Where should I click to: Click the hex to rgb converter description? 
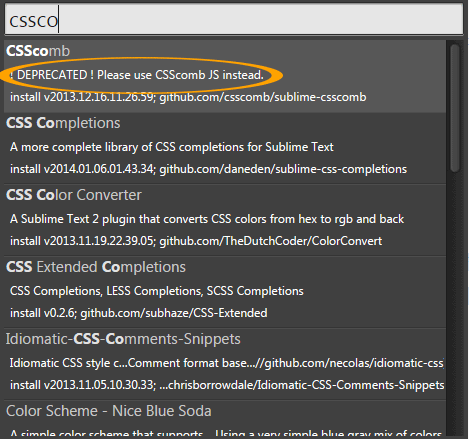point(207,219)
